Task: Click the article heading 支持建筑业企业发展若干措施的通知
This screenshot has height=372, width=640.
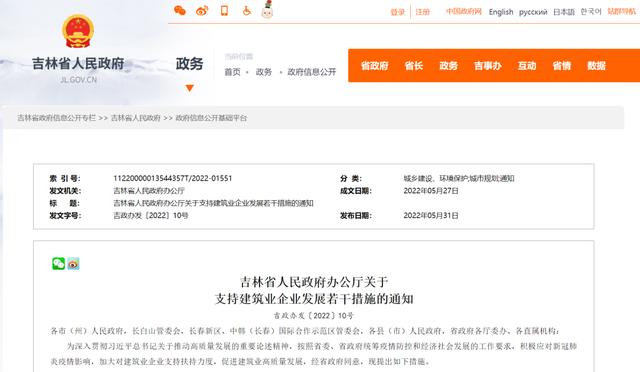Action: tap(314, 299)
